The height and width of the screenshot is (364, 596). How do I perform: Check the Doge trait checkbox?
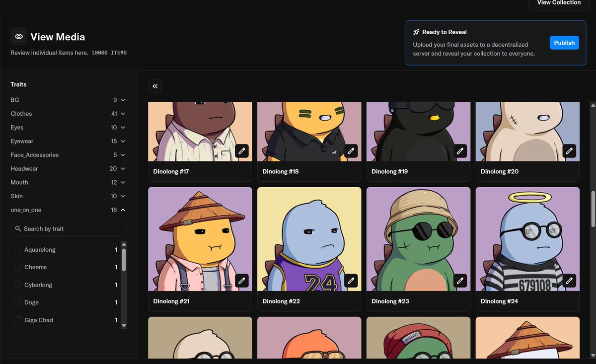[x=17, y=302]
